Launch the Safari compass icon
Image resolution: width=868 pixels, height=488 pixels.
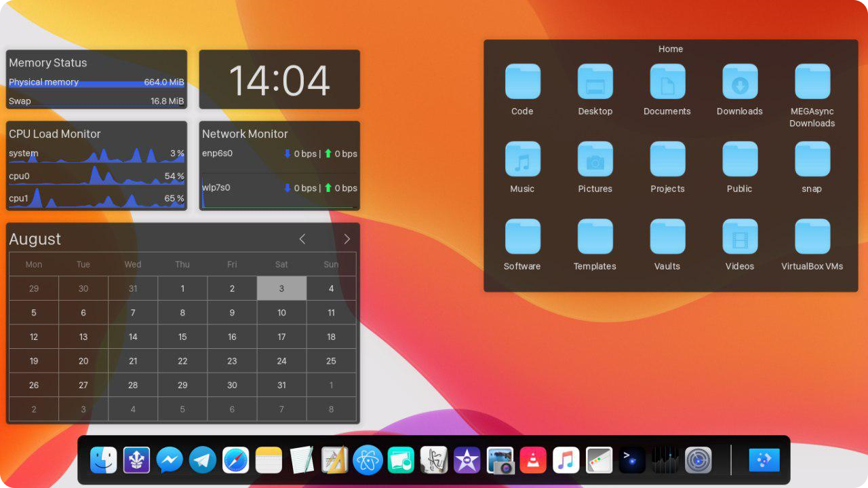[x=236, y=460]
